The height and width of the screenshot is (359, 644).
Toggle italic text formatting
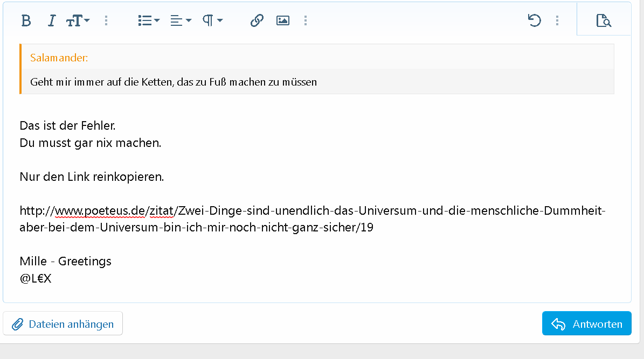pyautogui.click(x=52, y=20)
